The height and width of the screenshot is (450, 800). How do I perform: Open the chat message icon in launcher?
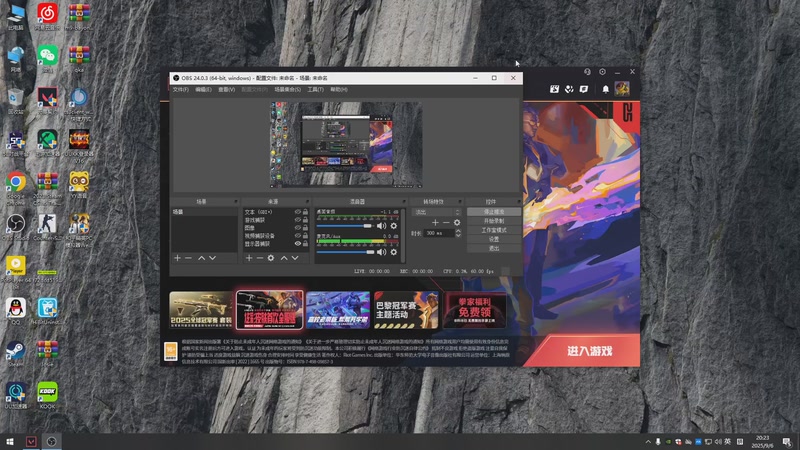[584, 89]
